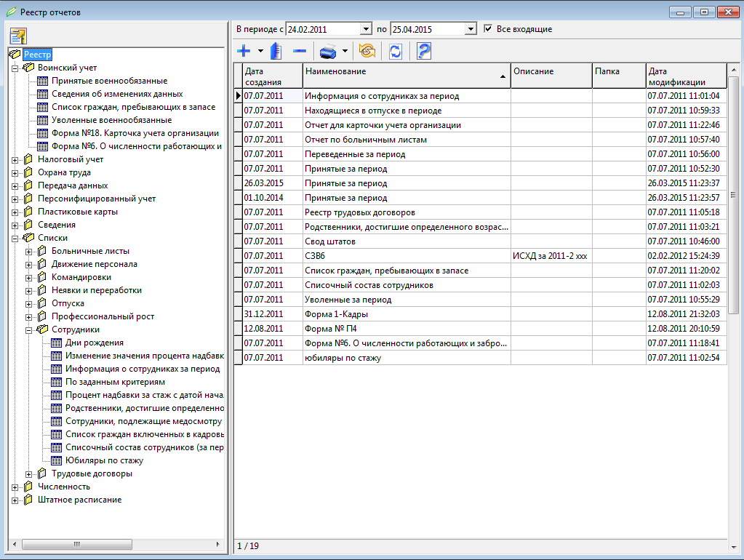Click the blue minus delete icon
This screenshot has height=560, width=744.
(x=300, y=51)
